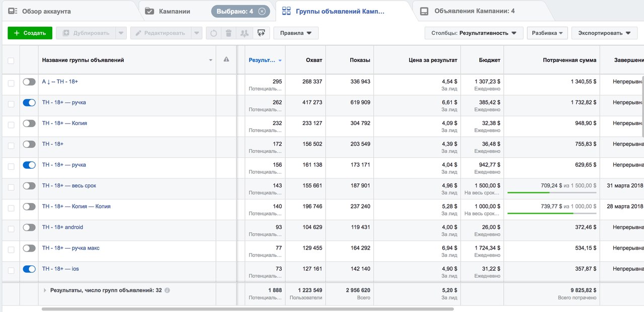This screenshot has width=644, height=312.
Task: Open the TH - 18+ — Копия ad set link
Action: [64, 123]
